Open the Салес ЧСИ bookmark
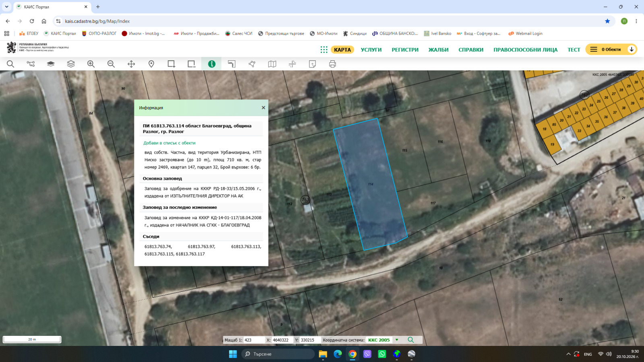 (x=239, y=33)
